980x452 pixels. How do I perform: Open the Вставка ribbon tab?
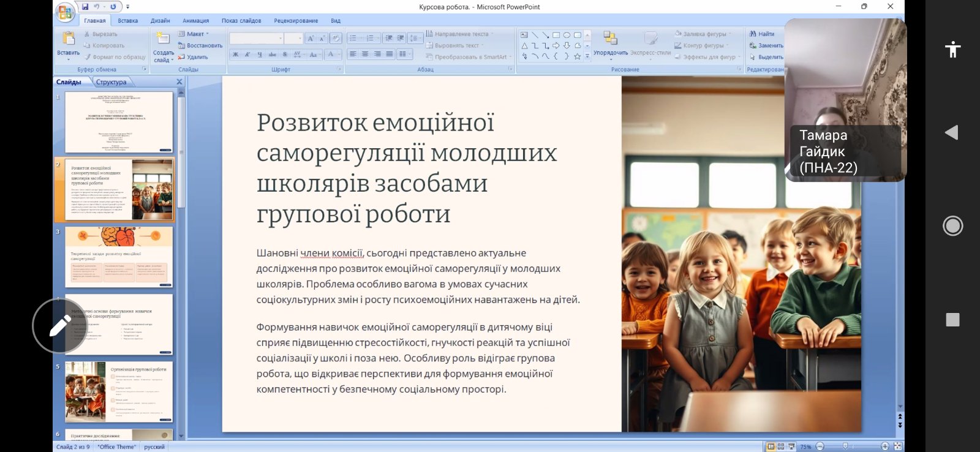click(127, 21)
